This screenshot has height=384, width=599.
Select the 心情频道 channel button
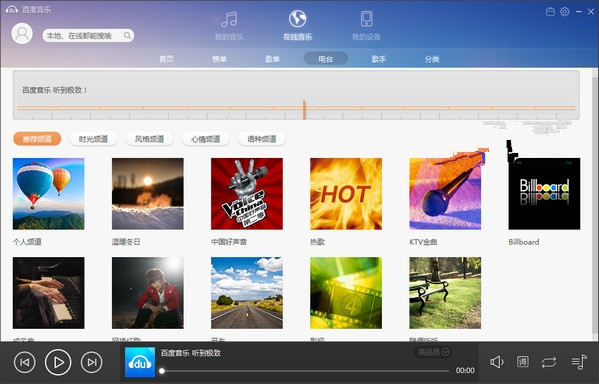pos(206,139)
